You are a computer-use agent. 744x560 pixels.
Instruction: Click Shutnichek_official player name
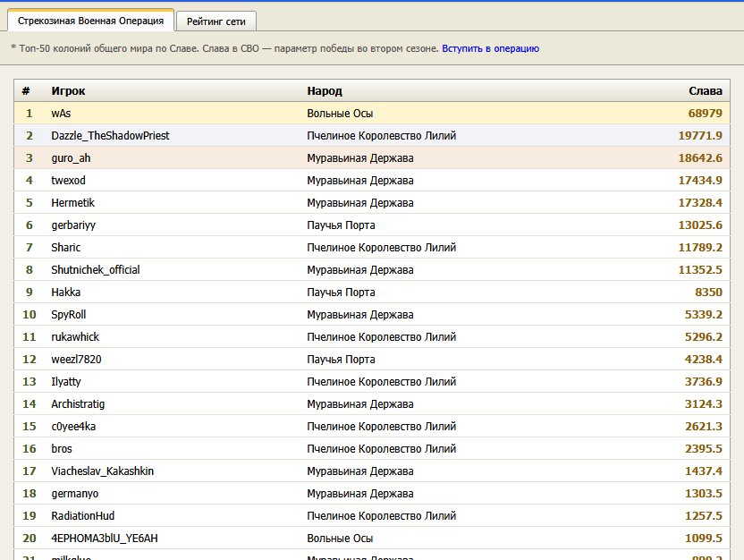tap(96, 269)
